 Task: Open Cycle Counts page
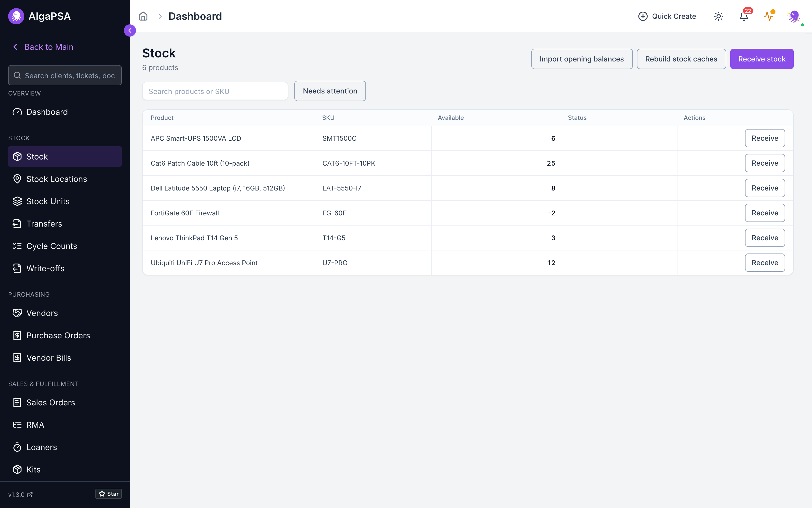[65, 246]
